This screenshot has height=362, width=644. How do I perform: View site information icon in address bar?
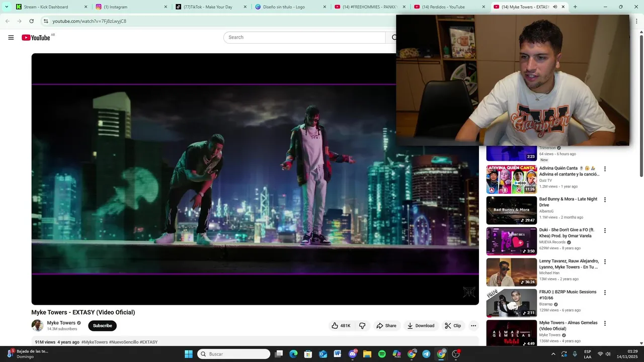point(45,21)
